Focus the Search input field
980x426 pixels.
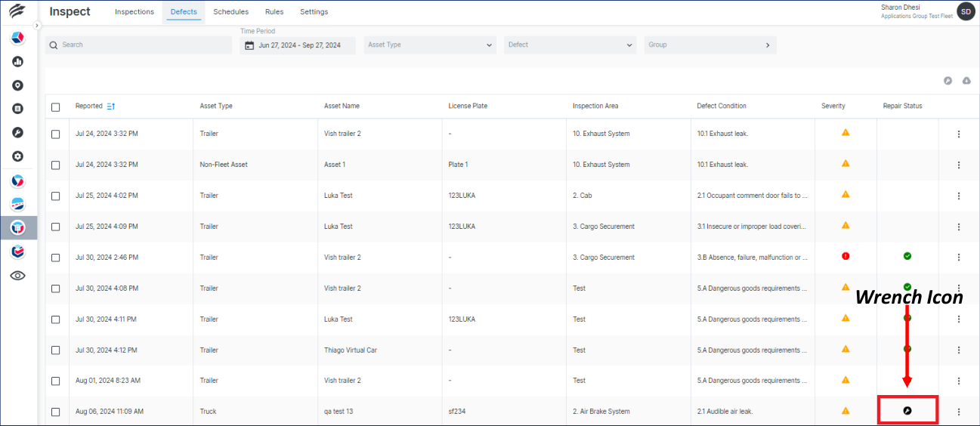point(138,45)
